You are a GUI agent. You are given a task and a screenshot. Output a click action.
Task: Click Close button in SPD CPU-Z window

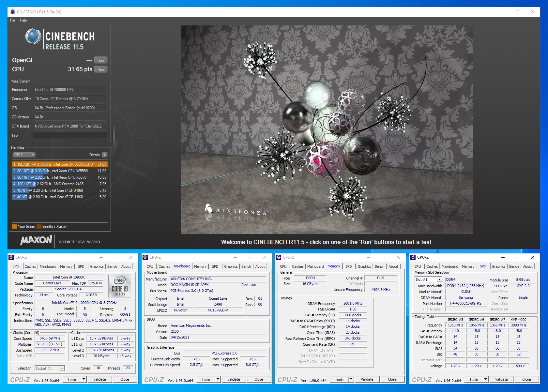pos(526,379)
